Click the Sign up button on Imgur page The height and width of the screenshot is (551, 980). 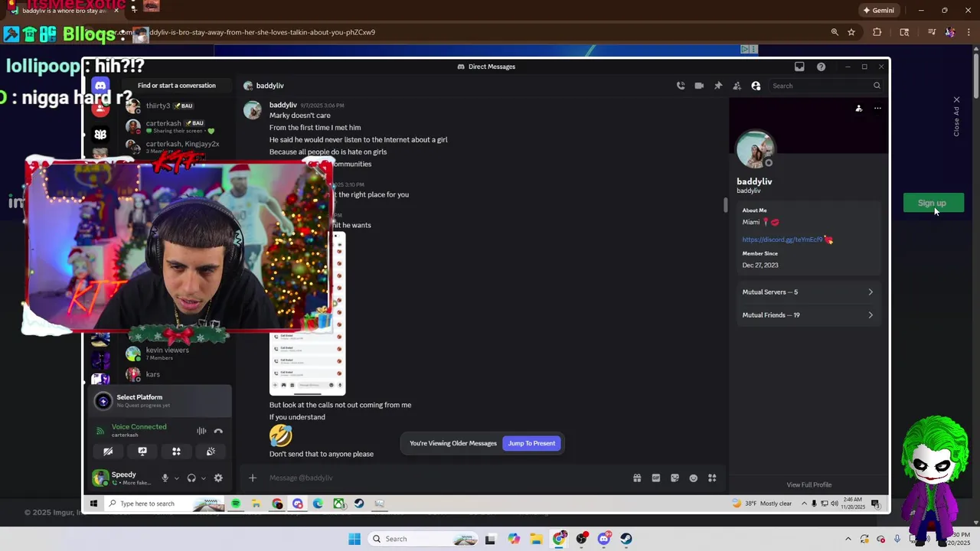(932, 203)
